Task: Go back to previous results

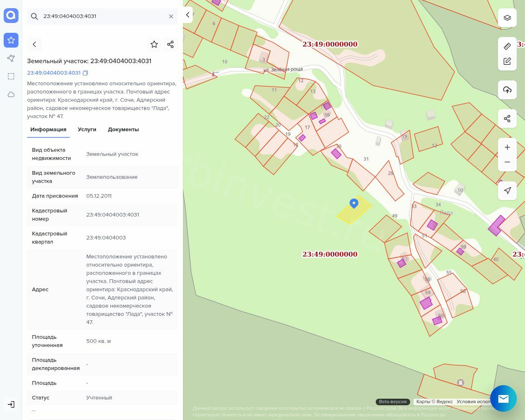Action: (x=34, y=44)
